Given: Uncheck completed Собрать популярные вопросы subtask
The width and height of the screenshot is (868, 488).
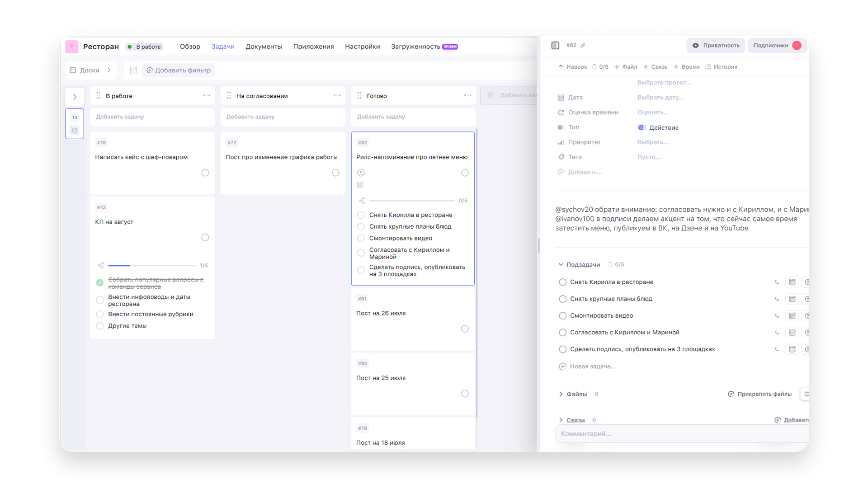Looking at the screenshot, I should [100, 282].
